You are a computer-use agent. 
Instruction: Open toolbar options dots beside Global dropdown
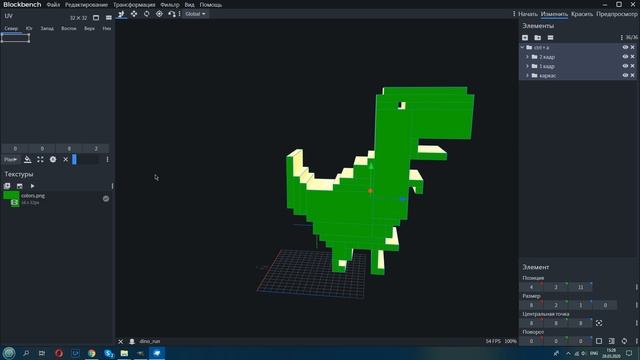coord(180,14)
